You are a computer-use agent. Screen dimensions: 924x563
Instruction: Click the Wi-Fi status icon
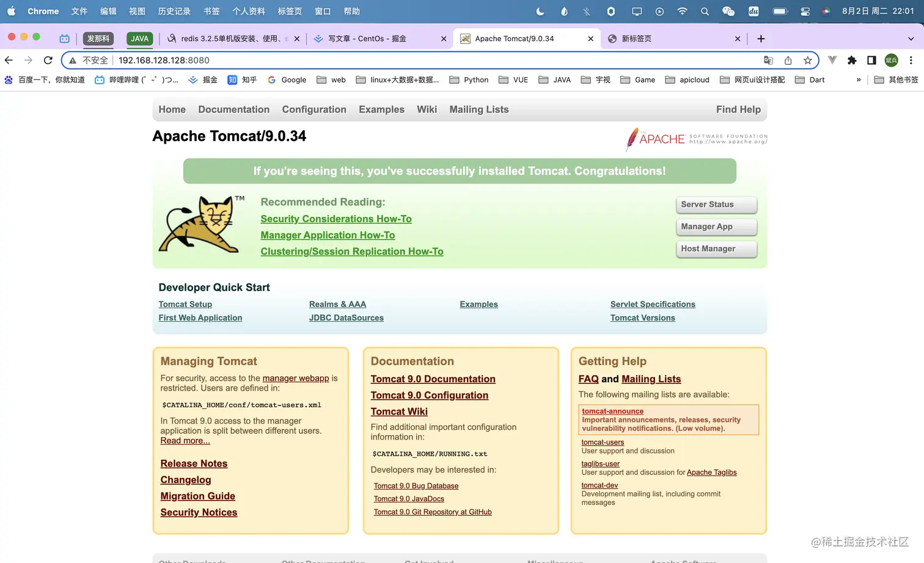682,11
